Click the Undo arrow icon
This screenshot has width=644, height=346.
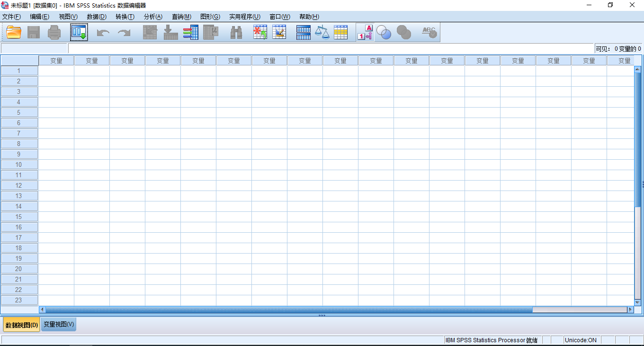pos(103,33)
